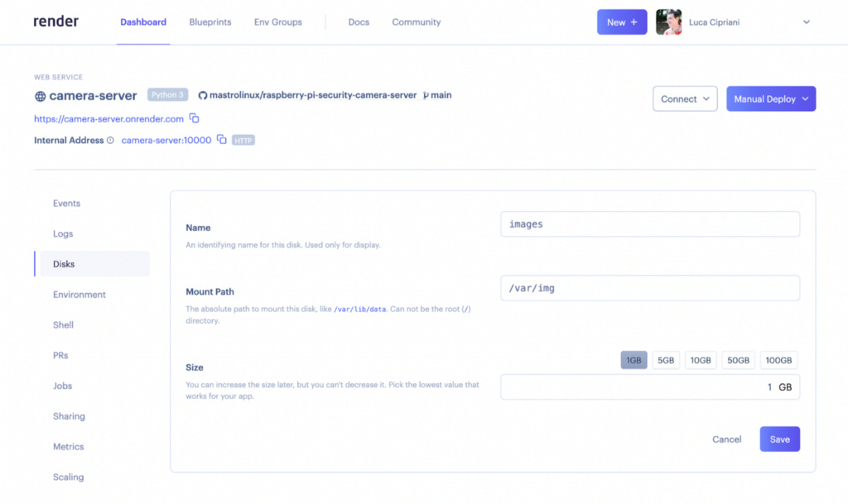Go to the Blueprints tab
Image resolution: width=848 pixels, height=504 pixels.
pos(210,22)
